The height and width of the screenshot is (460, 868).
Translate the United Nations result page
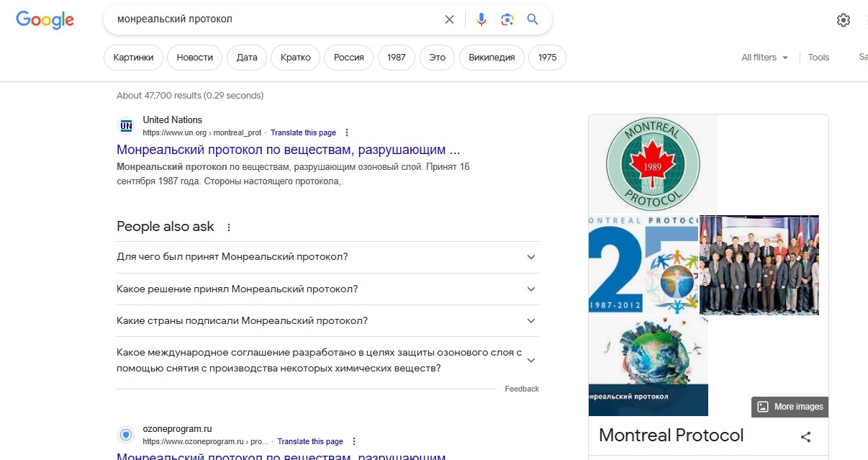[303, 133]
